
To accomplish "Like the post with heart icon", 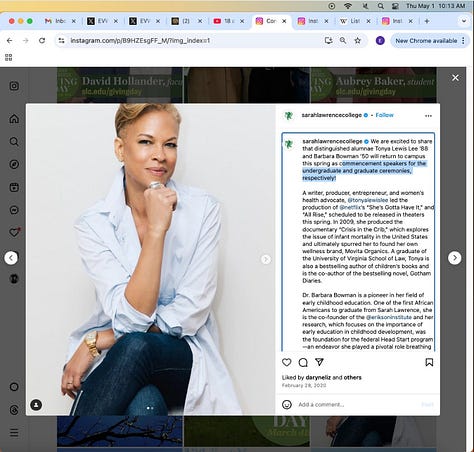I will point(287,362).
